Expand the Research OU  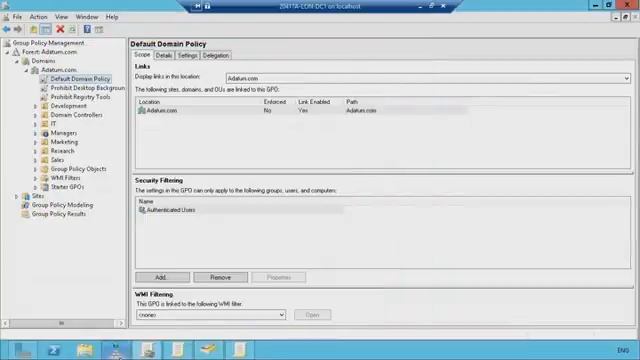pos(36,151)
